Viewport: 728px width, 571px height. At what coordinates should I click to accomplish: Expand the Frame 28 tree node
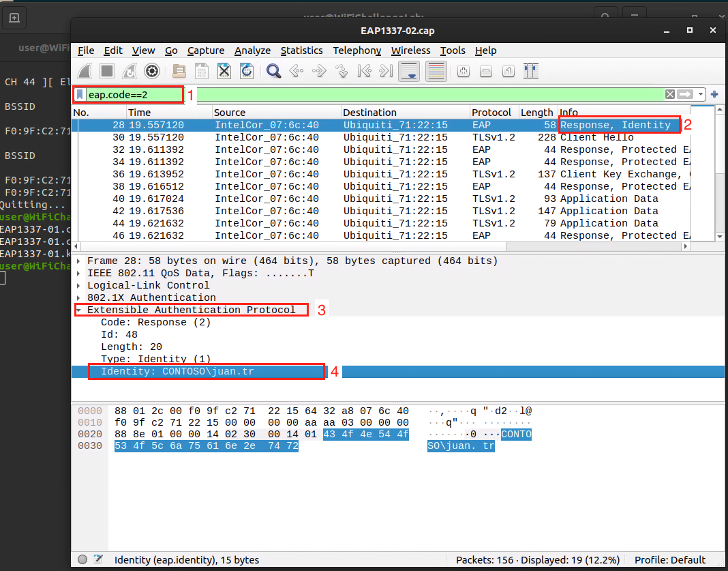[x=79, y=261]
